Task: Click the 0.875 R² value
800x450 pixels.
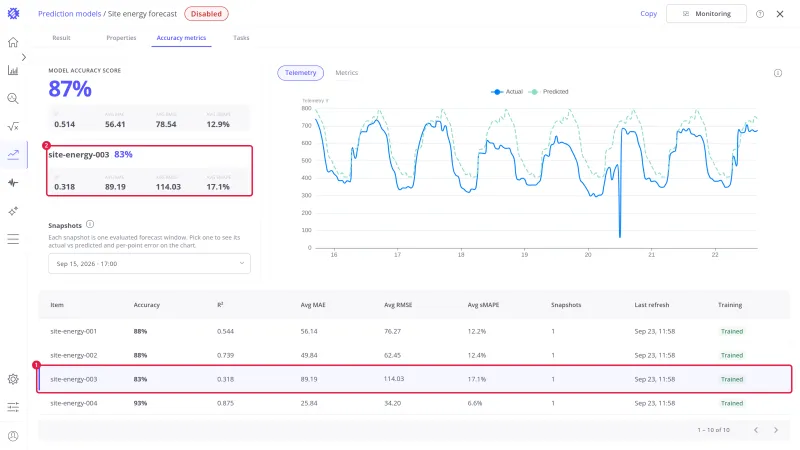Action: click(225, 403)
